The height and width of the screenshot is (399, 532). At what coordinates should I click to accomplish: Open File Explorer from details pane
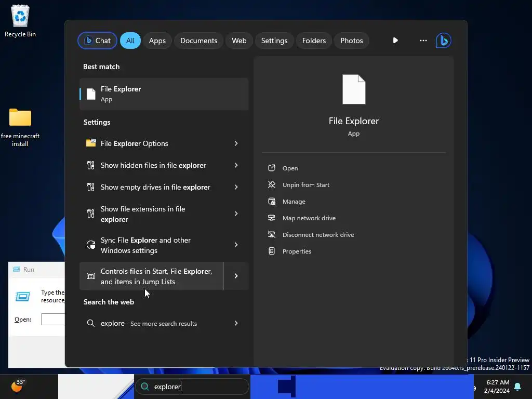tap(290, 168)
